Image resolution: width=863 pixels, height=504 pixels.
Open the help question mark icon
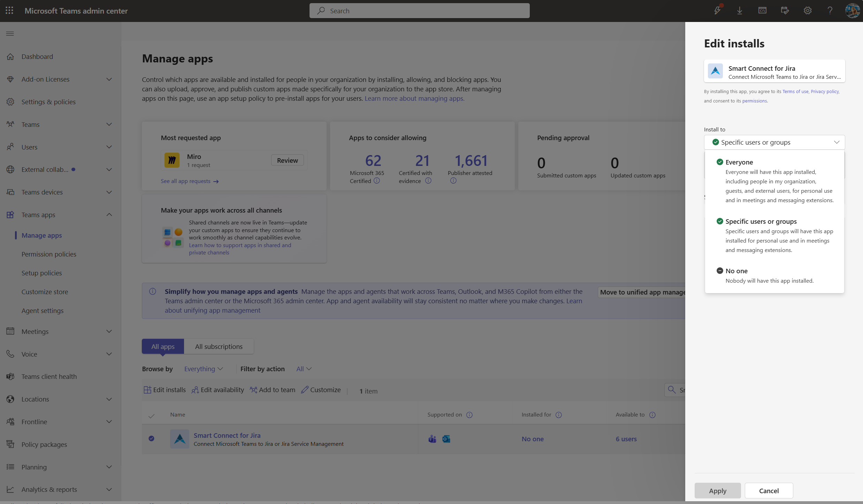[830, 10]
